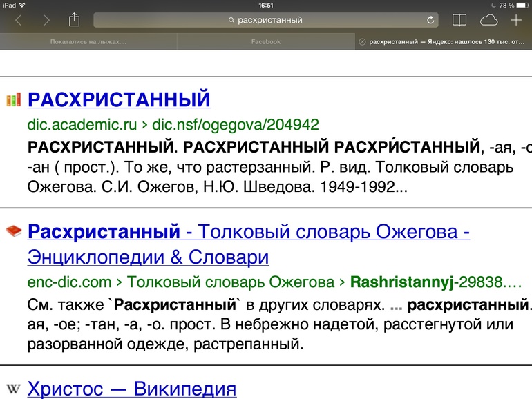Go back with Safari back arrow
This screenshot has height=399, width=532.
coord(19,20)
